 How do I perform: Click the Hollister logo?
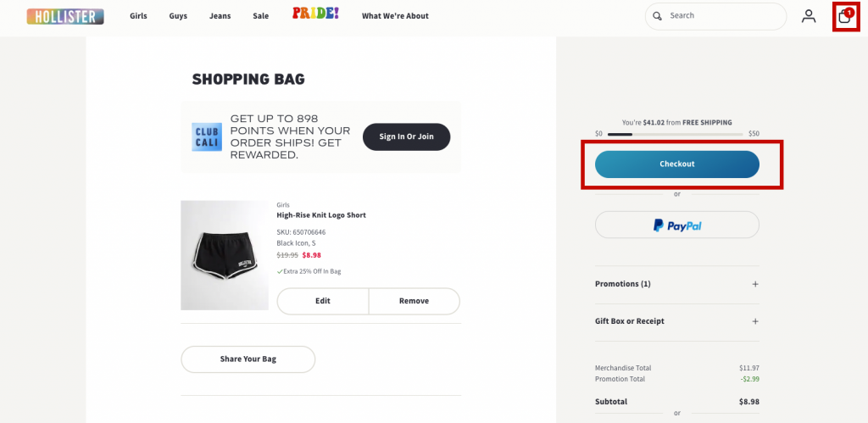pyautogui.click(x=65, y=16)
